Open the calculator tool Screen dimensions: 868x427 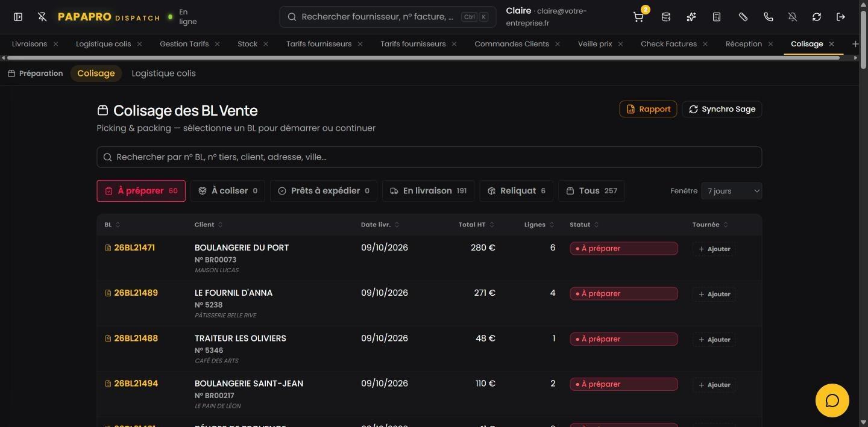click(x=717, y=17)
